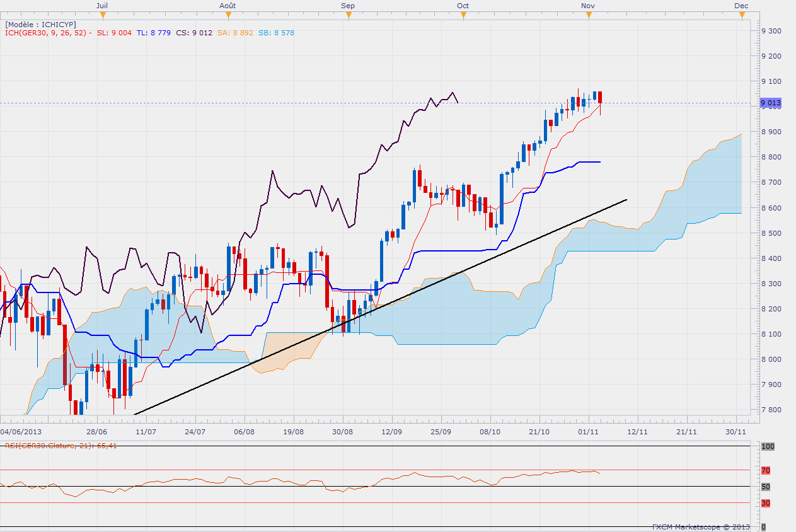
Task: Click the '06/08' date axis label
Action: click(x=244, y=431)
